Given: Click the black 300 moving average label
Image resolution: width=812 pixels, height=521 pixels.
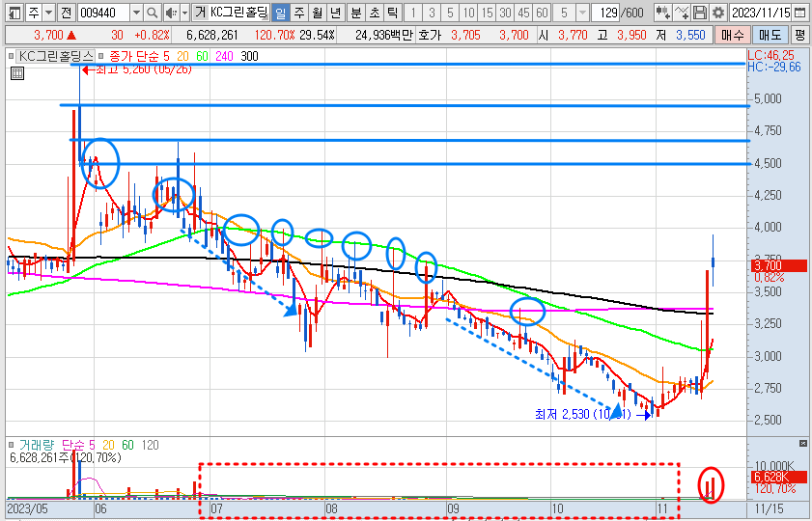Looking at the screenshot, I should pos(250,56).
